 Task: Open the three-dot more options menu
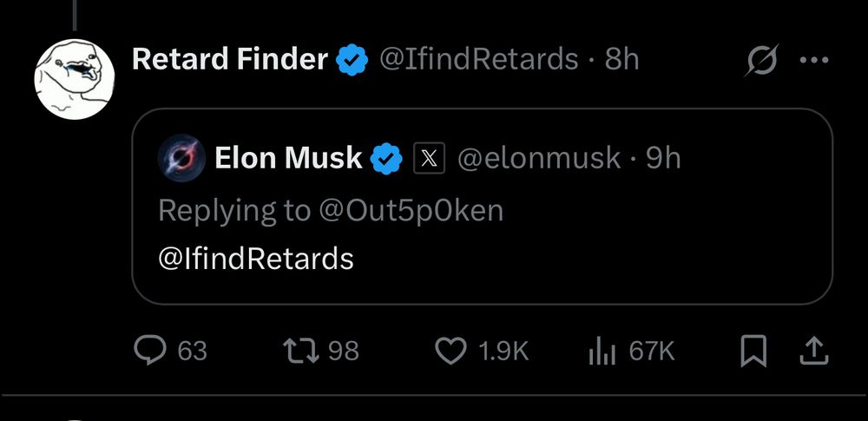coord(815,60)
